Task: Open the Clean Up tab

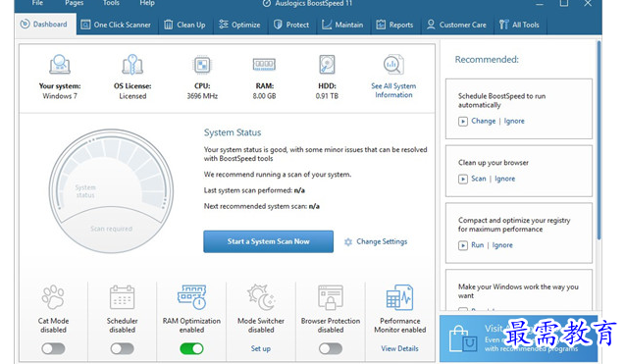Action: [x=184, y=25]
